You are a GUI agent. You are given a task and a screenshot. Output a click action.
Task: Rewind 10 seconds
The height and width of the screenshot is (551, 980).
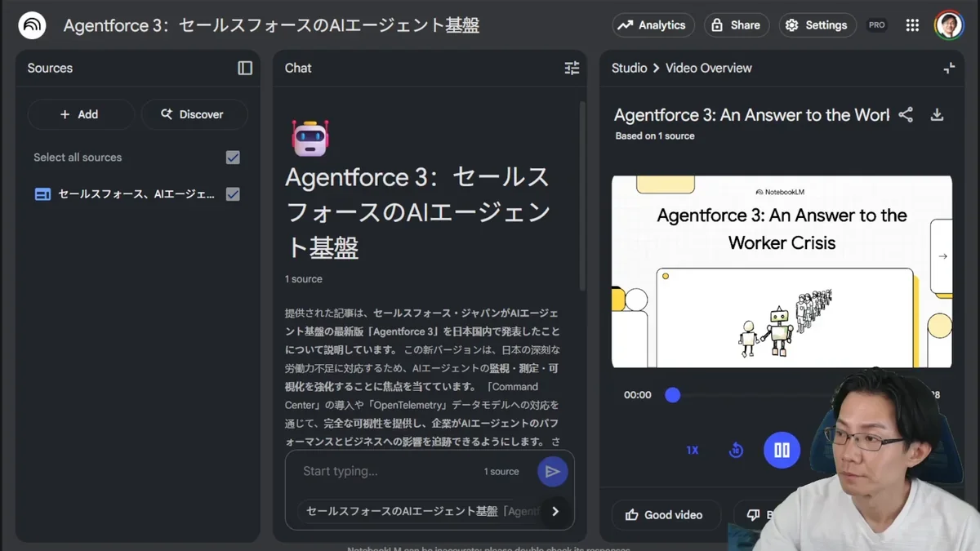pos(736,451)
